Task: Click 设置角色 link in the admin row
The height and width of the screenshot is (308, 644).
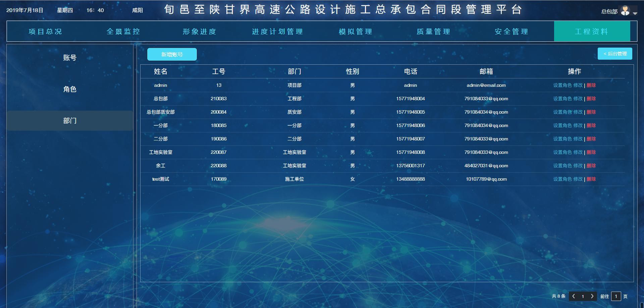Action: (562, 85)
